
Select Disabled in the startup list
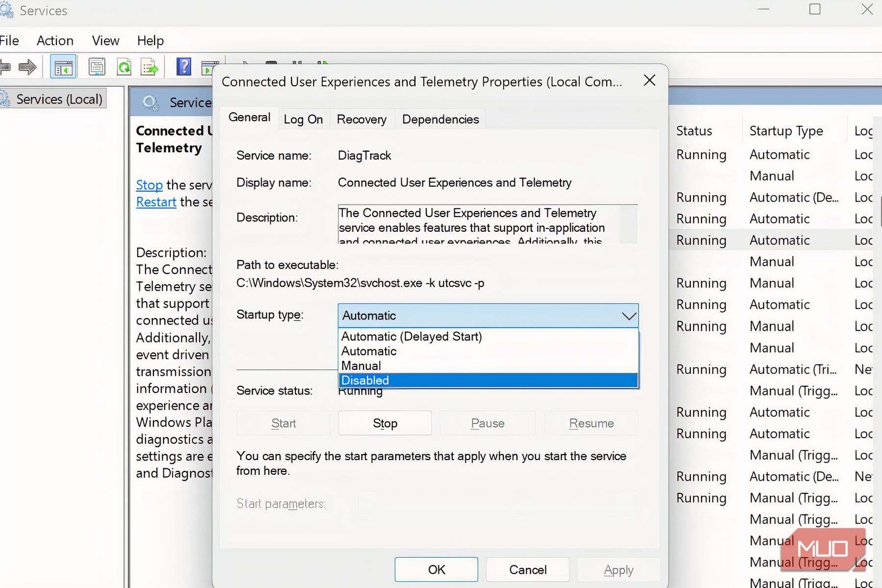click(488, 380)
